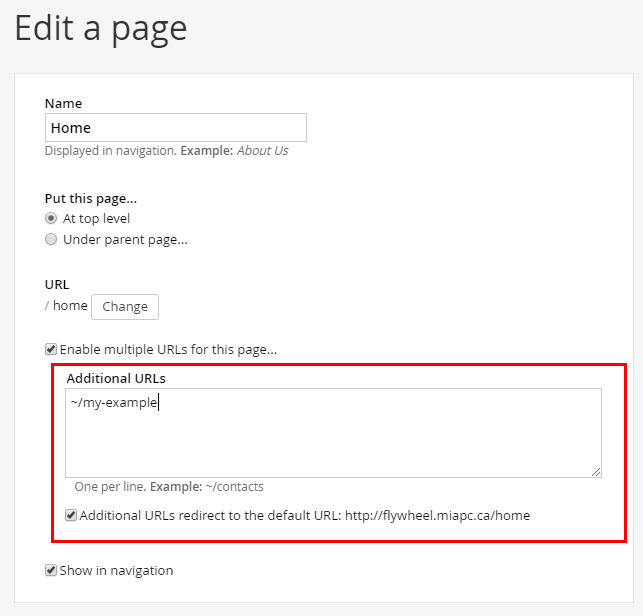Select the At top level radio button
Viewport: 643px width, 616px height.
[51, 218]
